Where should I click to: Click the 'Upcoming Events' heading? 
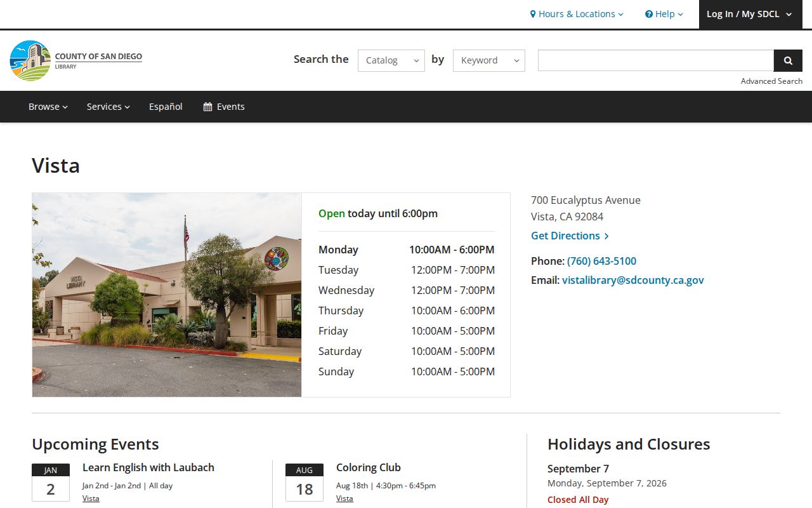pyautogui.click(x=95, y=444)
